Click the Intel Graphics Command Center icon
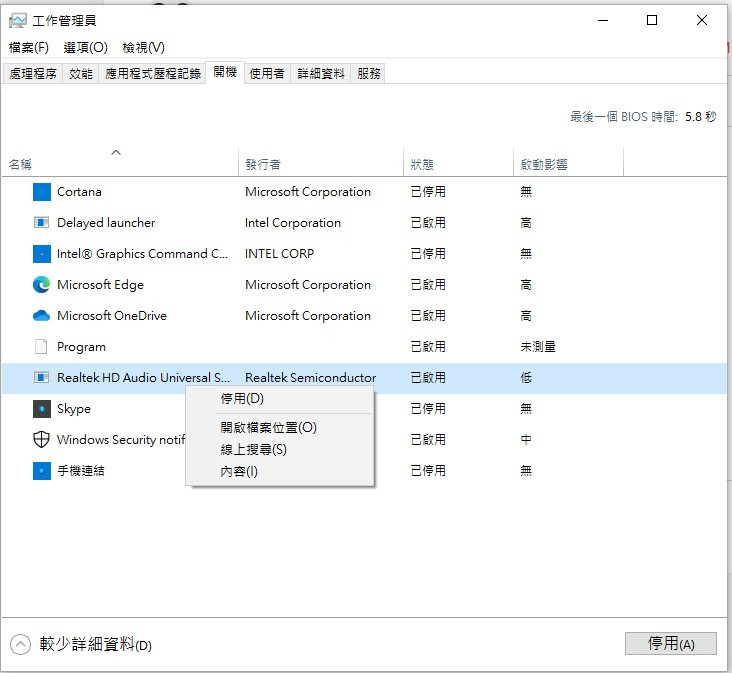This screenshot has height=673, width=732. tap(42, 254)
